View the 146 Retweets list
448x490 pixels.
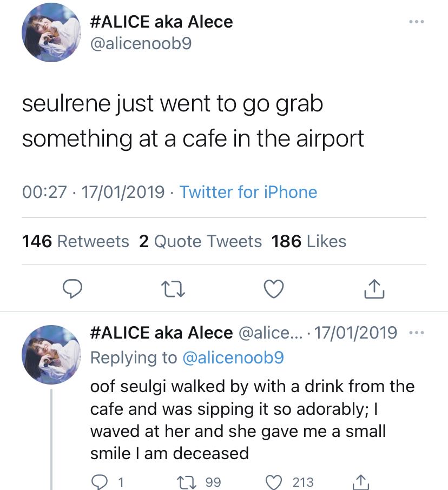pyautogui.click(x=75, y=241)
